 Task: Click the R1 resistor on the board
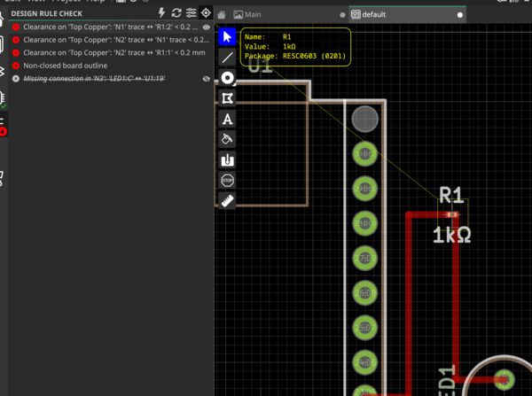(452, 214)
